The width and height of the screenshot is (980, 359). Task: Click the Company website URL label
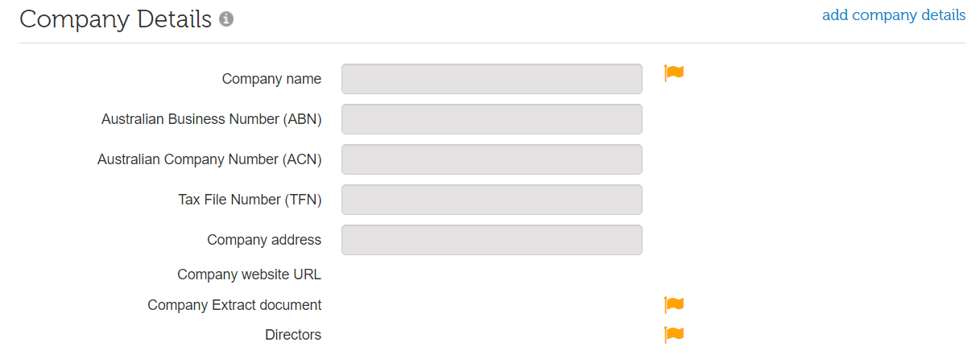click(249, 274)
